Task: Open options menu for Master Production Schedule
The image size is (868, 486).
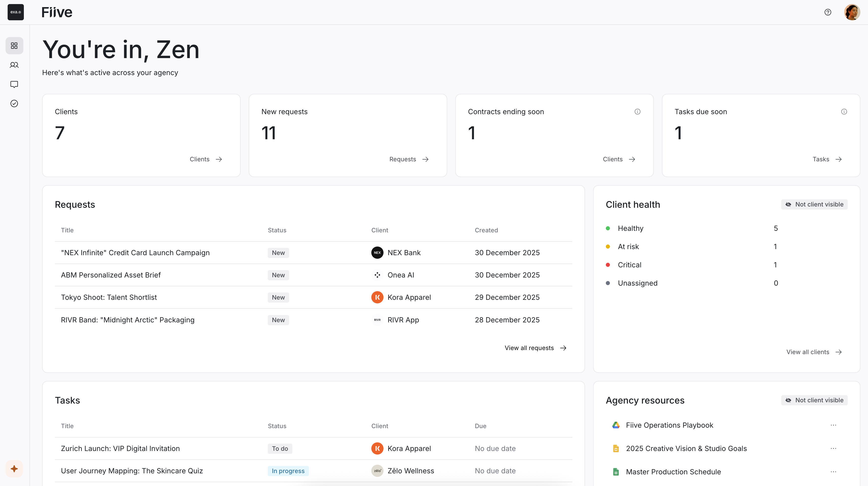Action: tap(834, 472)
